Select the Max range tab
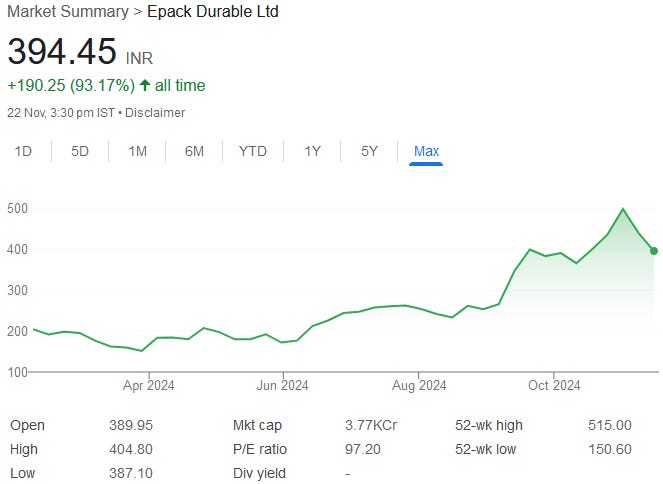This screenshot has width=663, height=484. 426,151
